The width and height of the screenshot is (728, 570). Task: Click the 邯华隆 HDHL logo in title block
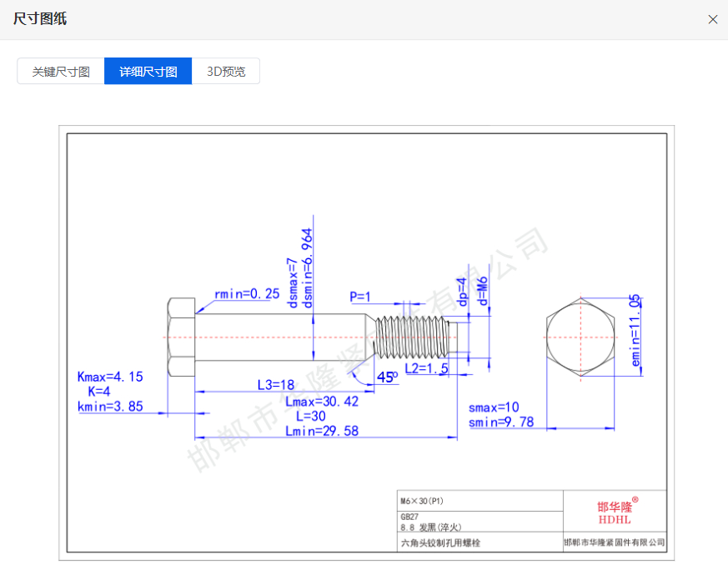tap(616, 512)
